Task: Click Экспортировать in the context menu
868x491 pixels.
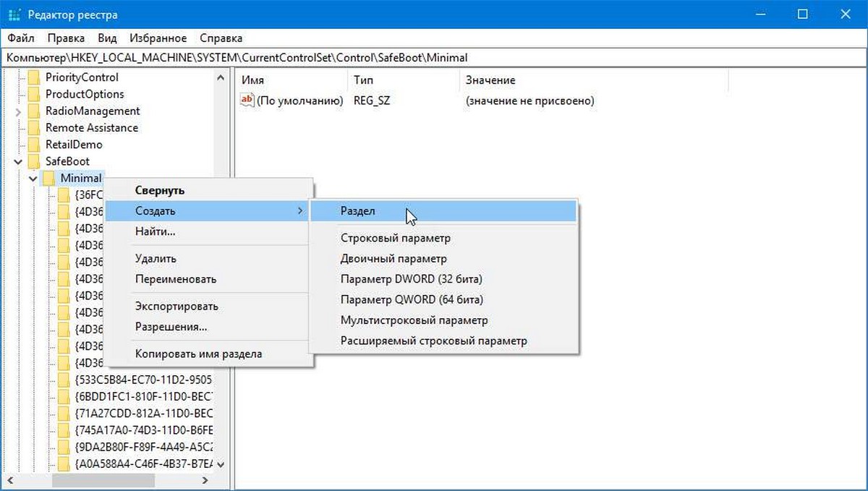Action: [x=176, y=307]
